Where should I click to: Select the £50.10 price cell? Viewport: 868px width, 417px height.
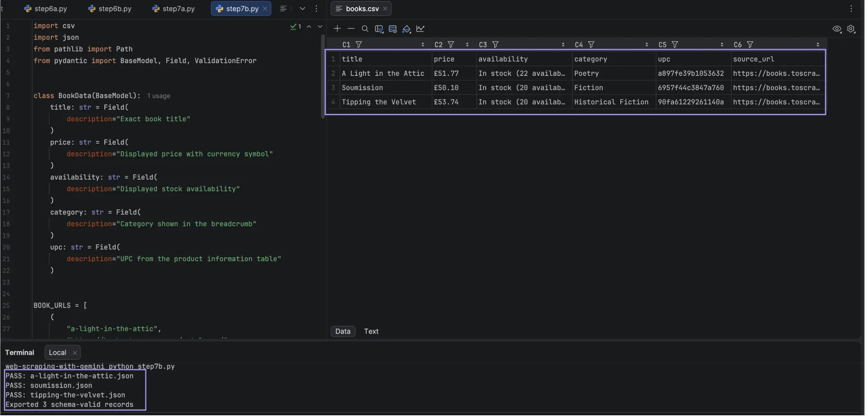453,88
